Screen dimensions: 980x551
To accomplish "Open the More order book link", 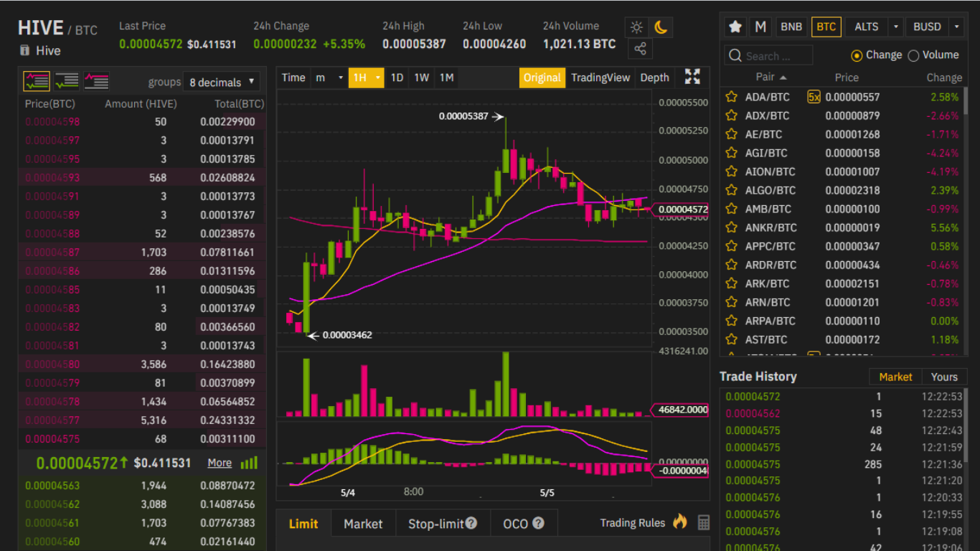I will tap(220, 463).
